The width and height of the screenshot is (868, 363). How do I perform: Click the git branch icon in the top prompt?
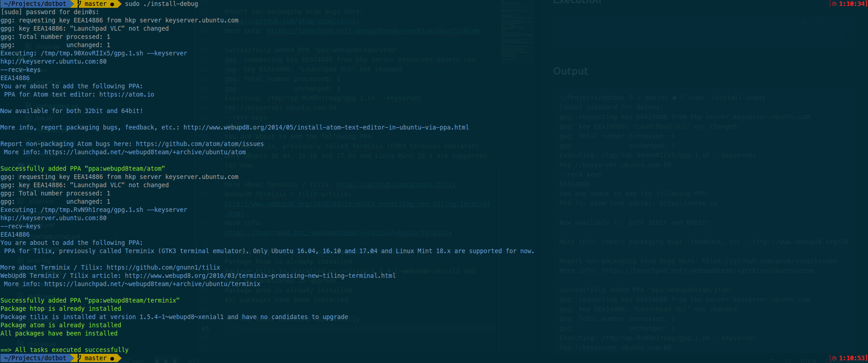point(80,4)
